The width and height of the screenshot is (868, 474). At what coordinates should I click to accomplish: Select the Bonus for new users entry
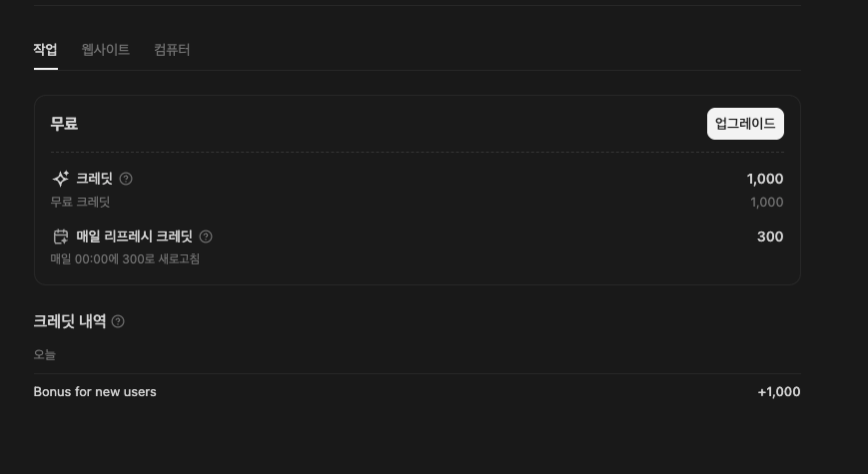coord(417,391)
